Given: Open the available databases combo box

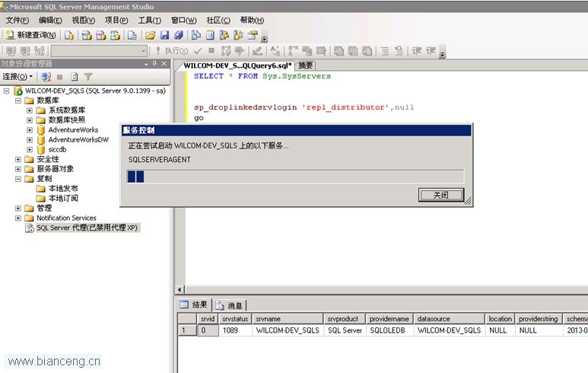Looking at the screenshot, I should pos(99,51).
